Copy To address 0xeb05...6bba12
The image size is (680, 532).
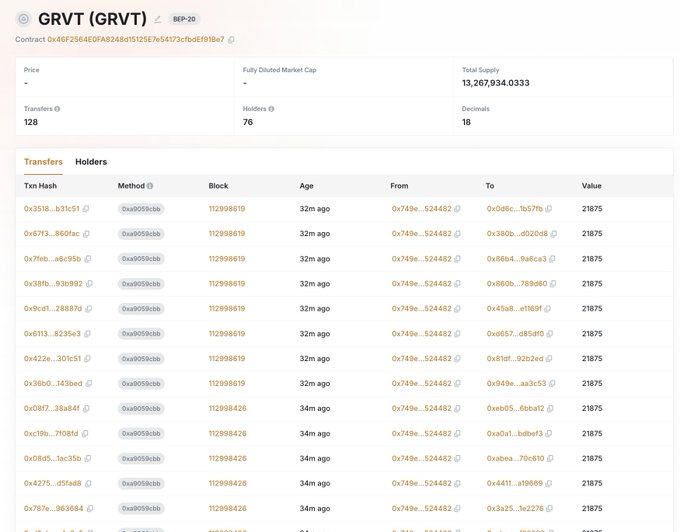pyautogui.click(x=550, y=409)
